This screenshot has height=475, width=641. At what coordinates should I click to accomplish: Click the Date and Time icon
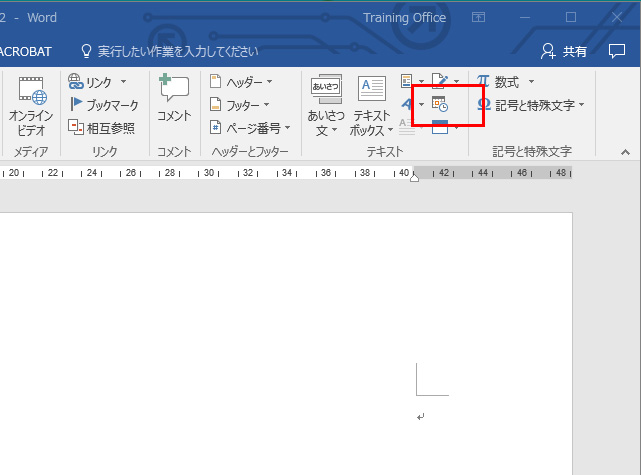pos(441,104)
